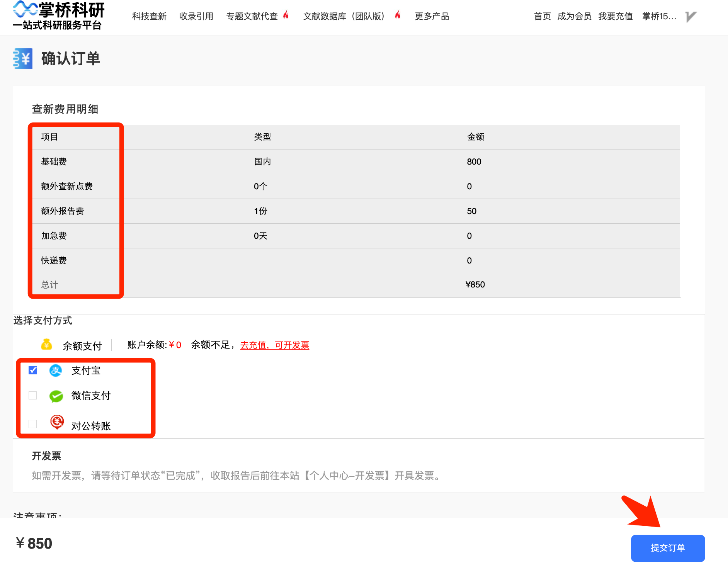The image size is (728, 571).
Task: Click the flame icon beside 专题文献代查
Action: [x=286, y=15]
